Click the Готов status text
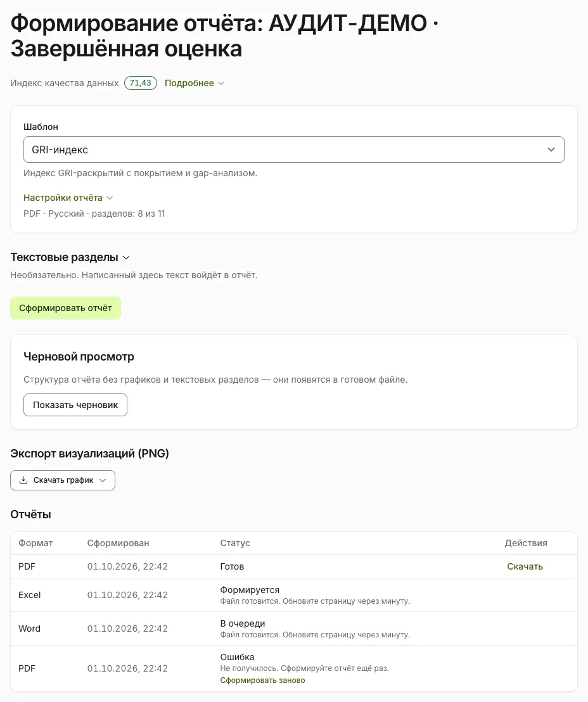588x702 pixels. coord(232,566)
